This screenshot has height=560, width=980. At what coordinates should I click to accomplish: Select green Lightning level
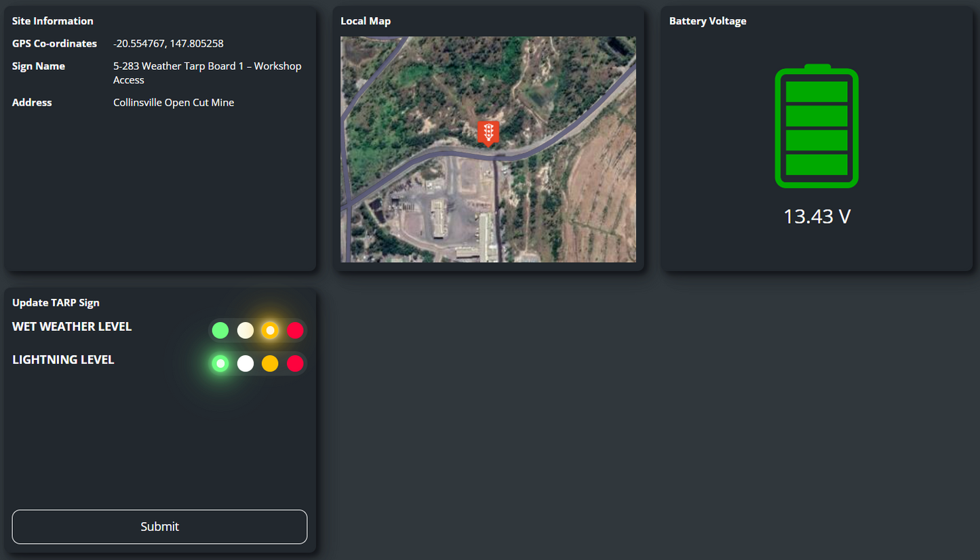point(220,363)
